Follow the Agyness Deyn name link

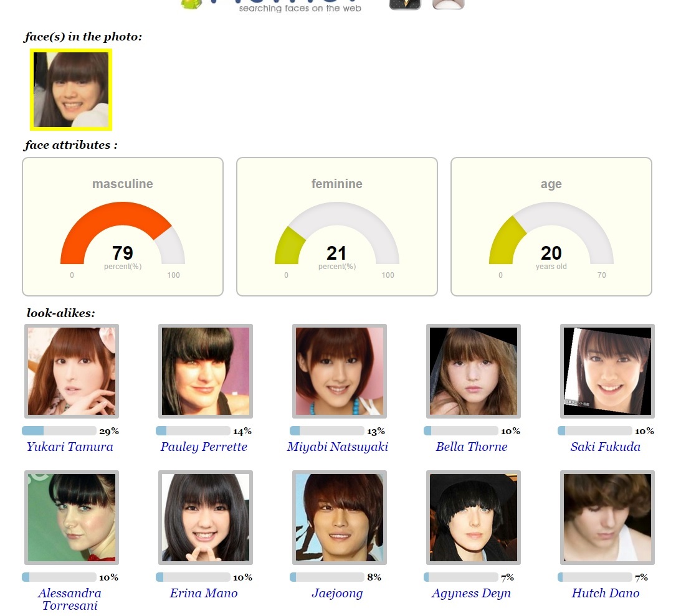pos(471,593)
